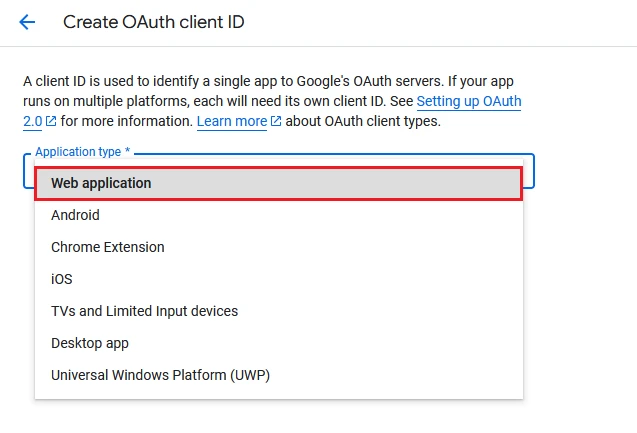Viewport: 637px width, 433px height.
Task: Go back using the blue arrow icon
Action: pyautogui.click(x=27, y=22)
